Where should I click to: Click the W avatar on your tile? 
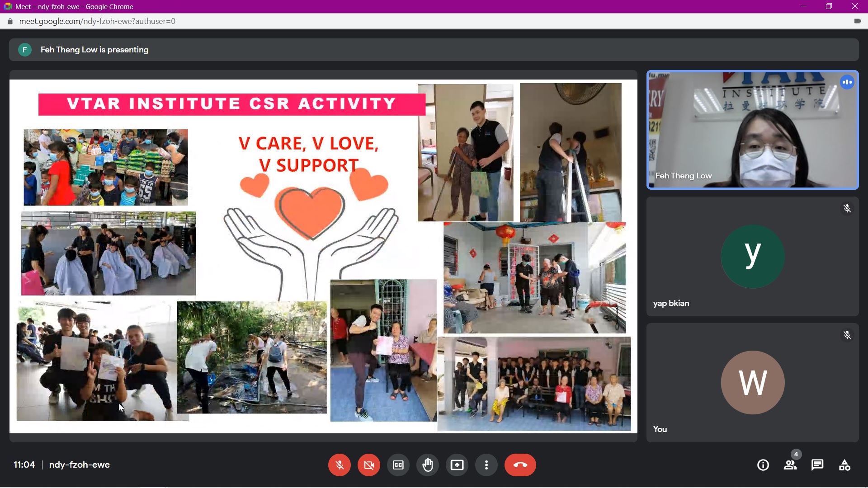click(x=753, y=383)
